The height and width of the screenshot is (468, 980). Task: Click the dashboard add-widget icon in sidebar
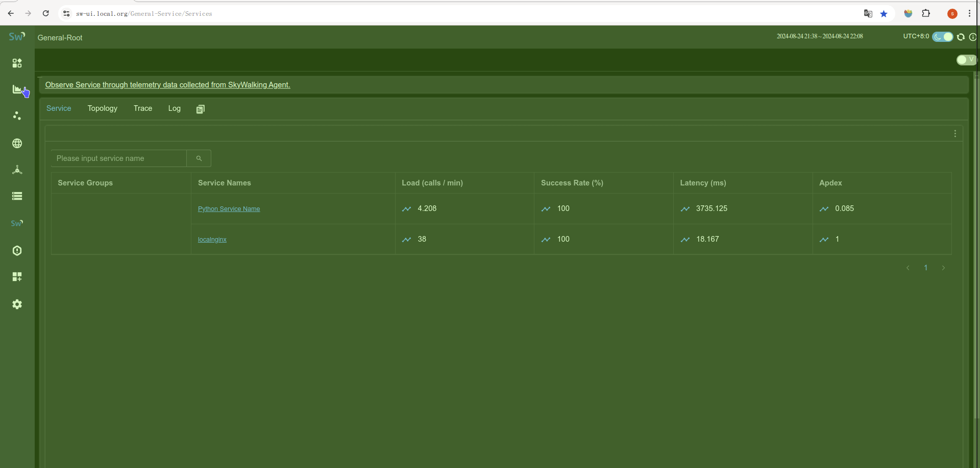(x=17, y=277)
